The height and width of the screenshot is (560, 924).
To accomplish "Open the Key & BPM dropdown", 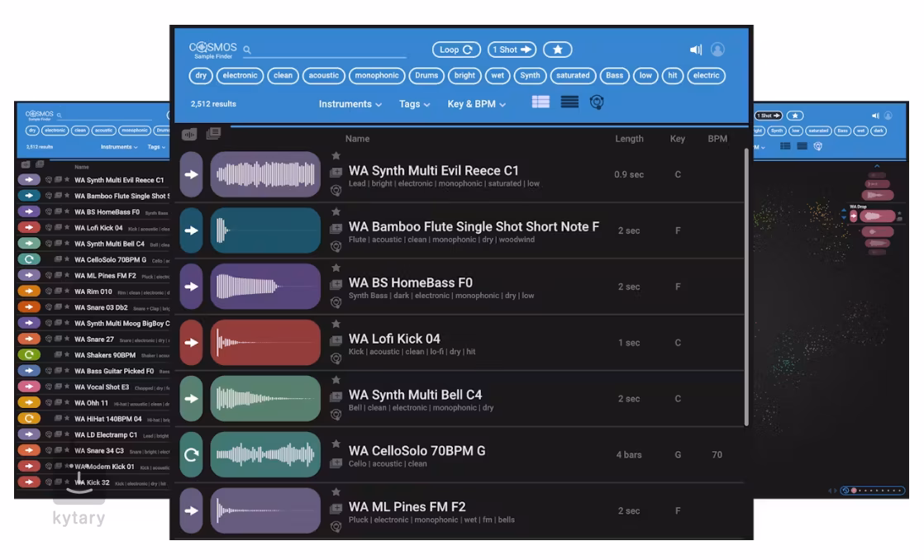I will pos(476,104).
